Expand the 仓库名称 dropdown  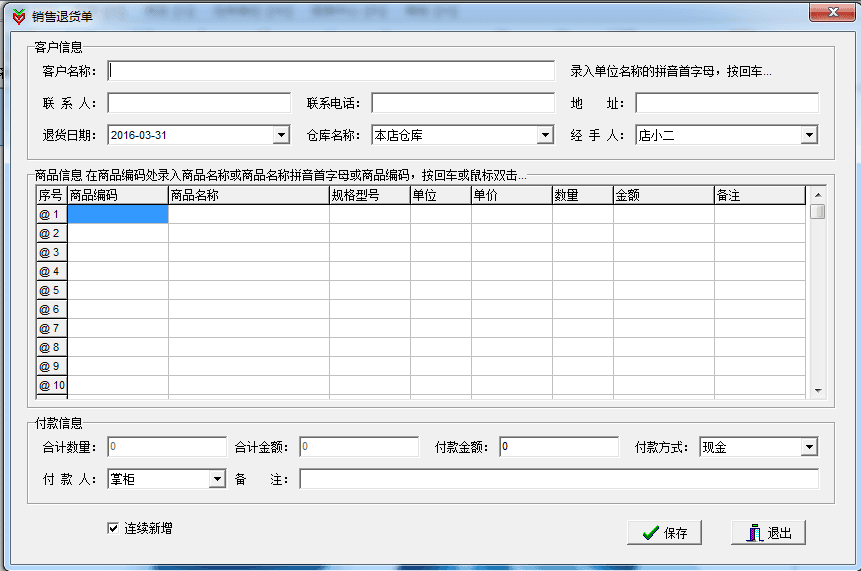coord(545,135)
